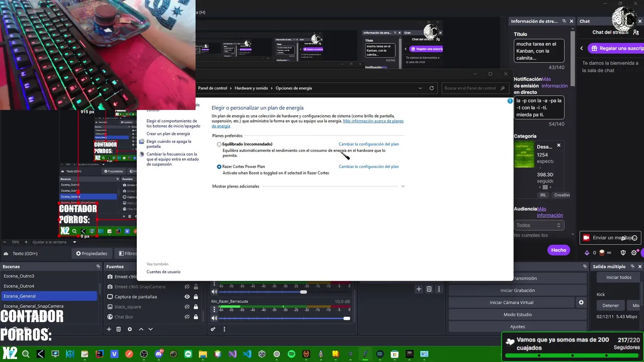Close the Información de stream dock
Viewport: 644px width, 362px height.
(x=571, y=21)
